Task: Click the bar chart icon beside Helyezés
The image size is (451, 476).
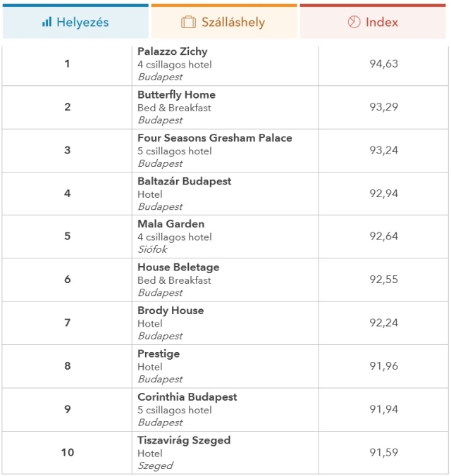Action: pyautogui.click(x=47, y=23)
